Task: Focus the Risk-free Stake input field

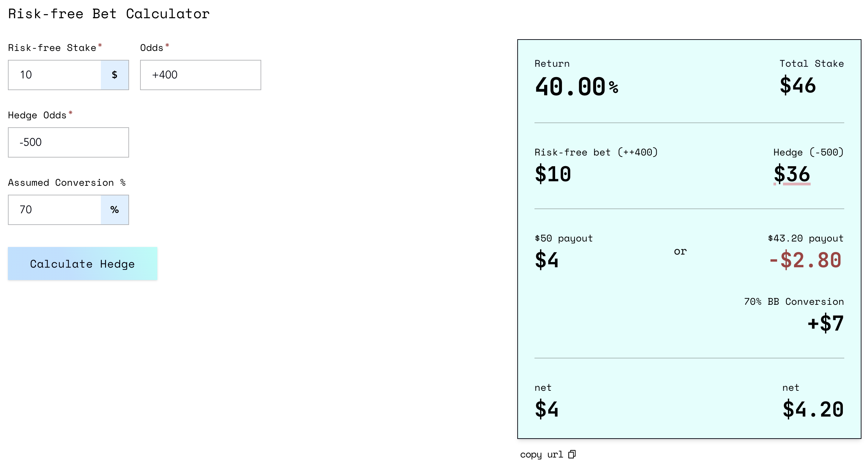Action: point(55,75)
